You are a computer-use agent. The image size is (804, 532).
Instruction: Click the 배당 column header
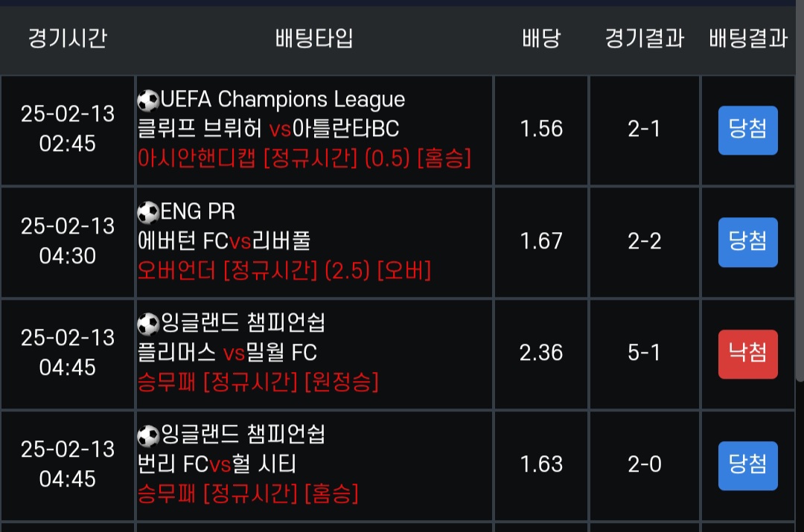[x=541, y=39]
